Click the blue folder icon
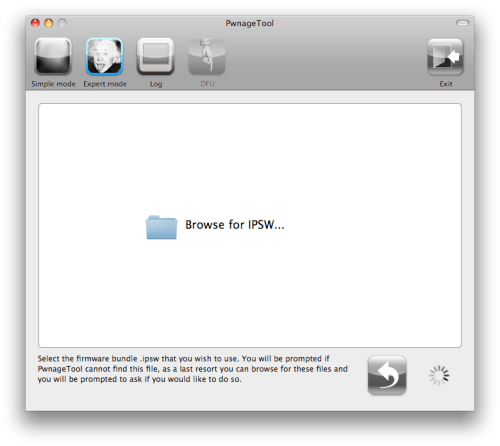The height and width of the screenshot is (446, 500). click(161, 227)
